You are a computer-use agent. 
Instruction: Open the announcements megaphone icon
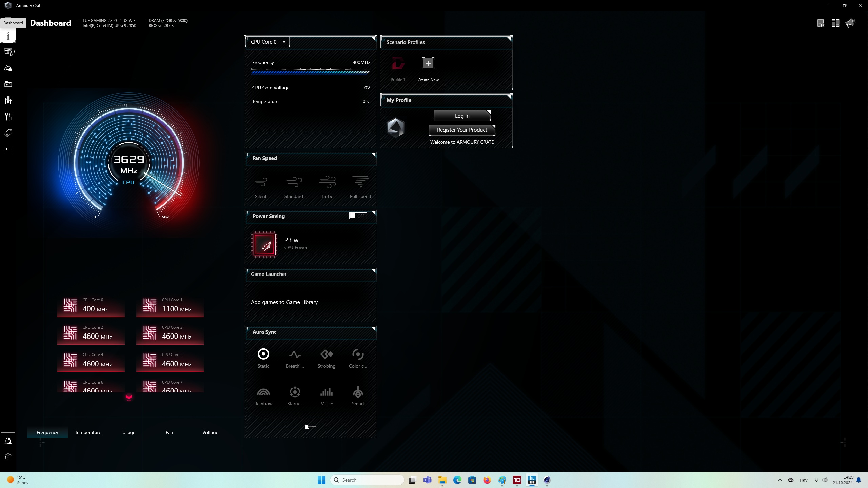click(x=850, y=23)
